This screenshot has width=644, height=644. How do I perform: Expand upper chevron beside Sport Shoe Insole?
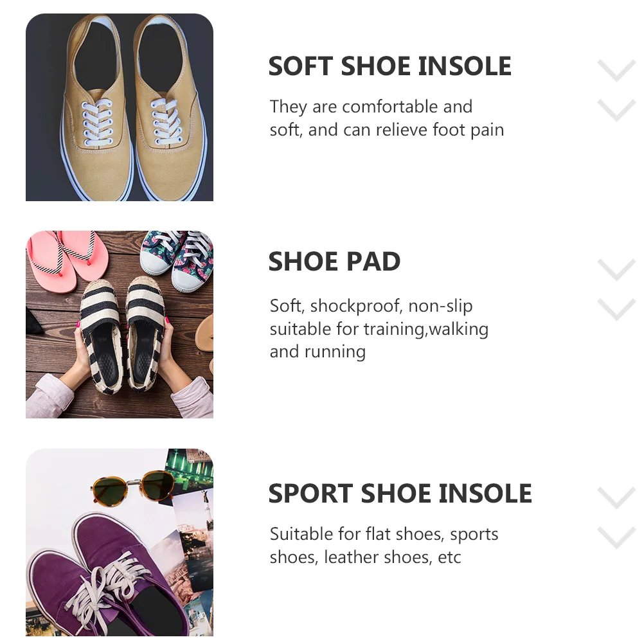pyautogui.click(x=616, y=498)
